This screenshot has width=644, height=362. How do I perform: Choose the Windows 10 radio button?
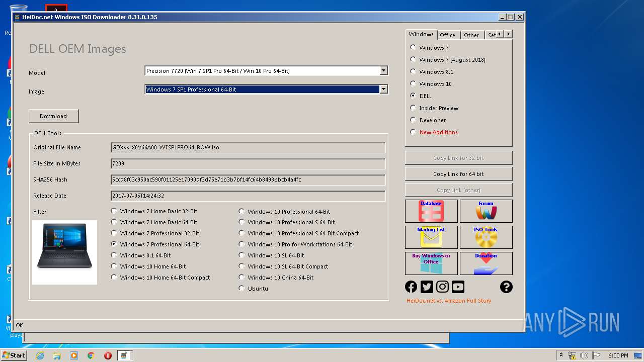click(x=413, y=83)
